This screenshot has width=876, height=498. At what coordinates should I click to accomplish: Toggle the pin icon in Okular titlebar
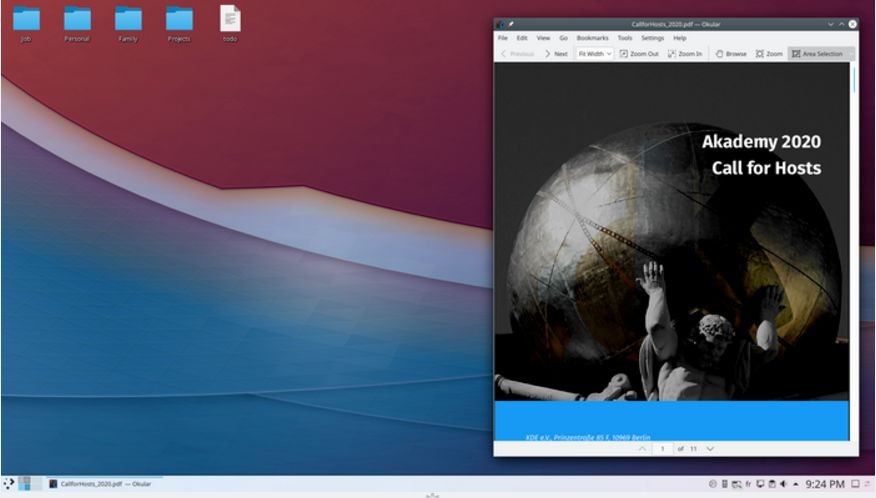(x=511, y=24)
